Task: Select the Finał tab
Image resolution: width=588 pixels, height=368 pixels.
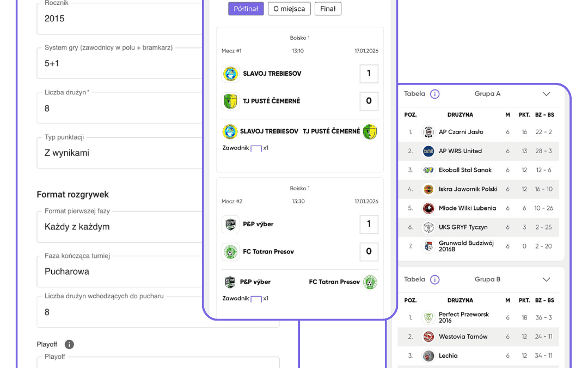Action: coord(328,9)
